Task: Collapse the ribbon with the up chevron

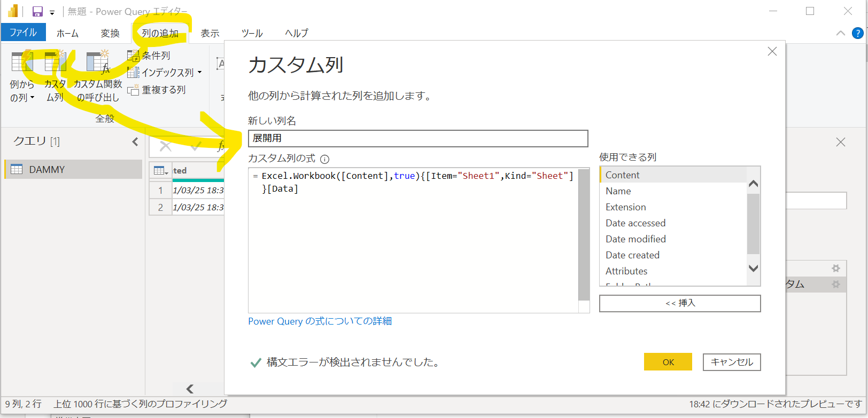Action: tap(841, 33)
